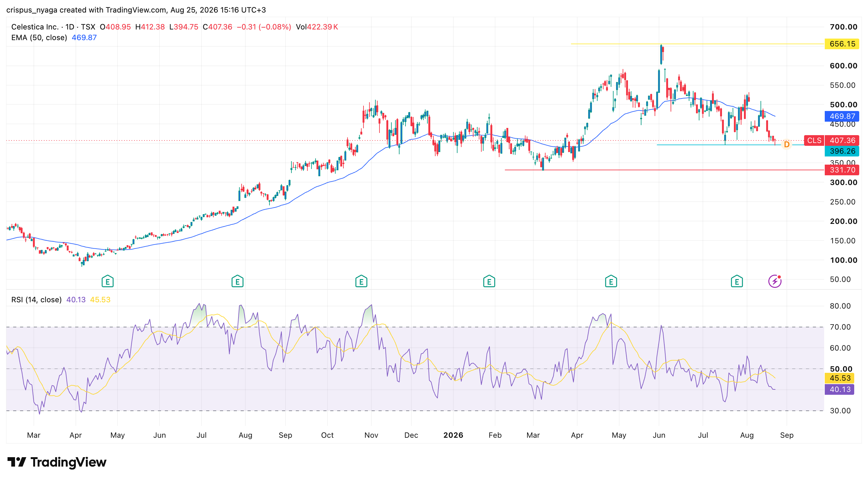Screen dimensions: 868x481
Task: Select the open value O408.95
Action: 115,27
